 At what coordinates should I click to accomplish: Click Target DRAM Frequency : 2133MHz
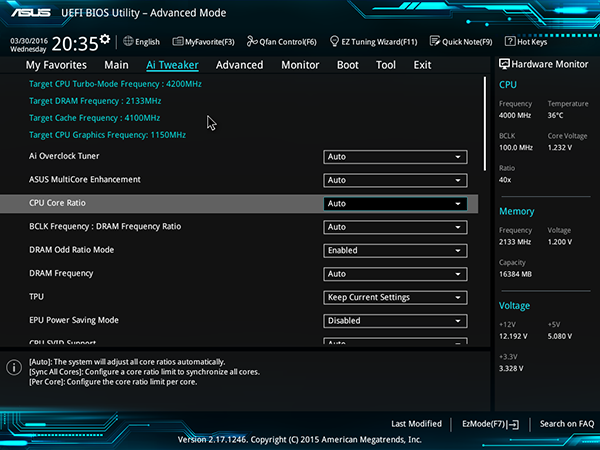[95, 101]
